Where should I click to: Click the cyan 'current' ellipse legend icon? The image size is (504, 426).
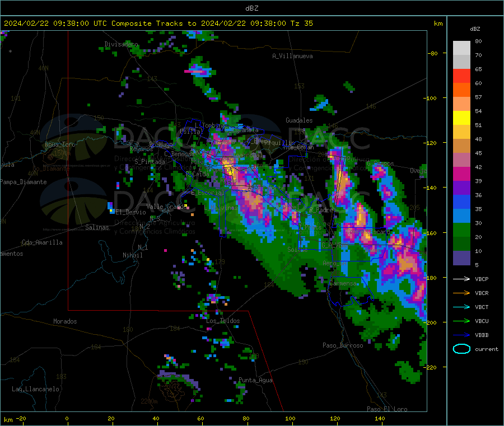(461, 349)
